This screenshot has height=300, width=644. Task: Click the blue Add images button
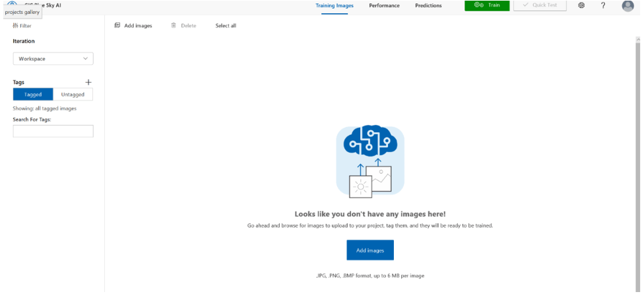370,250
